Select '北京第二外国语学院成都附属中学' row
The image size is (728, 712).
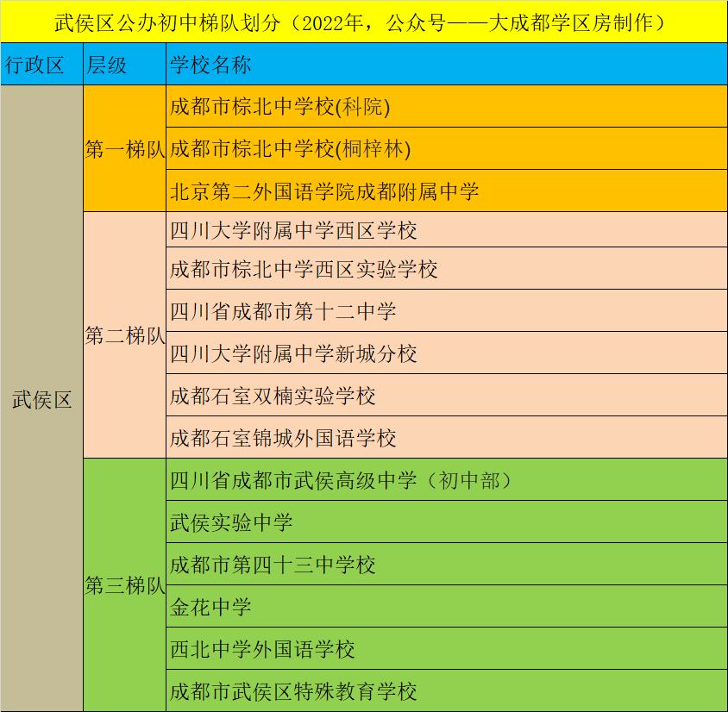pos(447,190)
